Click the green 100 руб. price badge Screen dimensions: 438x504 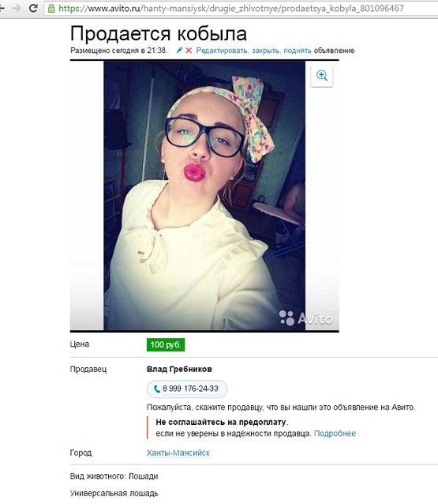[x=166, y=344]
